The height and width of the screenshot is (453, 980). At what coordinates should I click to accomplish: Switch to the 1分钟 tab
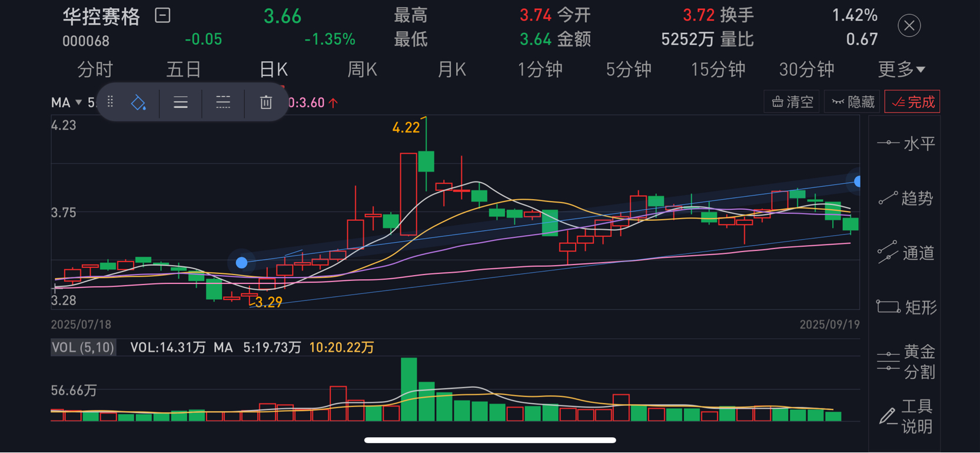540,70
